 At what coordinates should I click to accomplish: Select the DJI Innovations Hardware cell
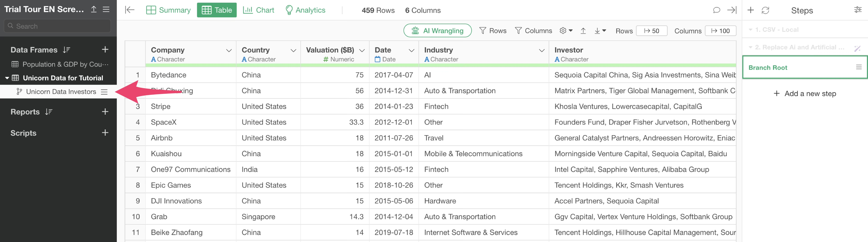coord(484,201)
